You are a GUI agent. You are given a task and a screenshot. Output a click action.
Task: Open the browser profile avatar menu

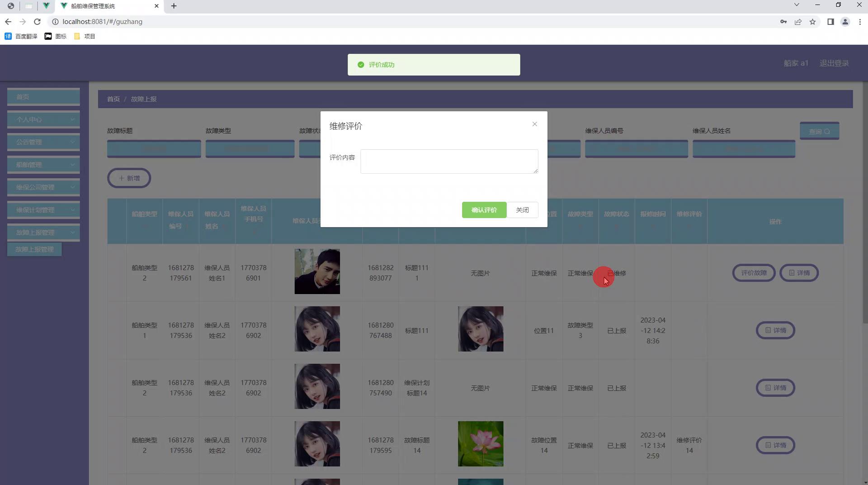point(845,22)
